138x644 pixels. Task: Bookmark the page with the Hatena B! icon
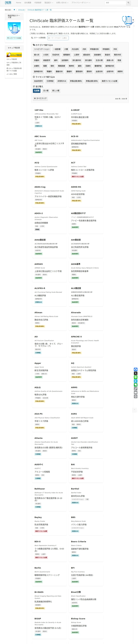[136, 381]
